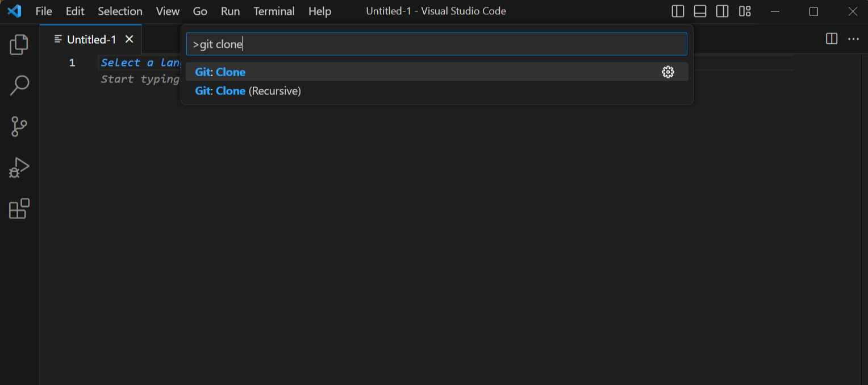868x385 pixels.
Task: Click line number 1 in gutter
Action: coord(72,63)
